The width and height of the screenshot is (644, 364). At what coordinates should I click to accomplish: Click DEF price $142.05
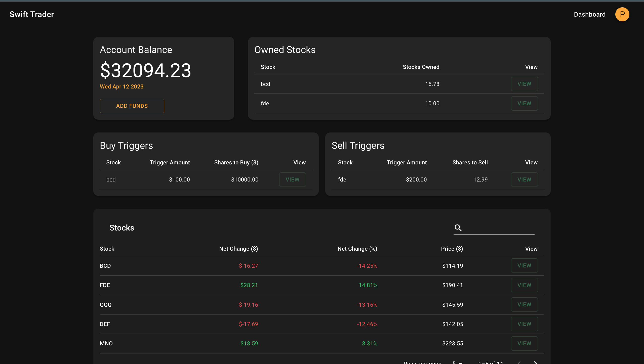click(453, 324)
